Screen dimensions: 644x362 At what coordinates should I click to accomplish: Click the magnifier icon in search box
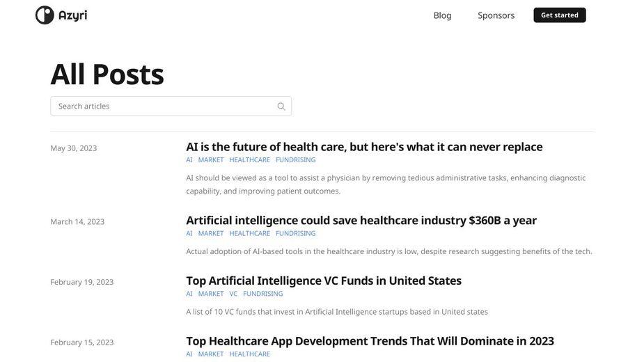tap(281, 107)
